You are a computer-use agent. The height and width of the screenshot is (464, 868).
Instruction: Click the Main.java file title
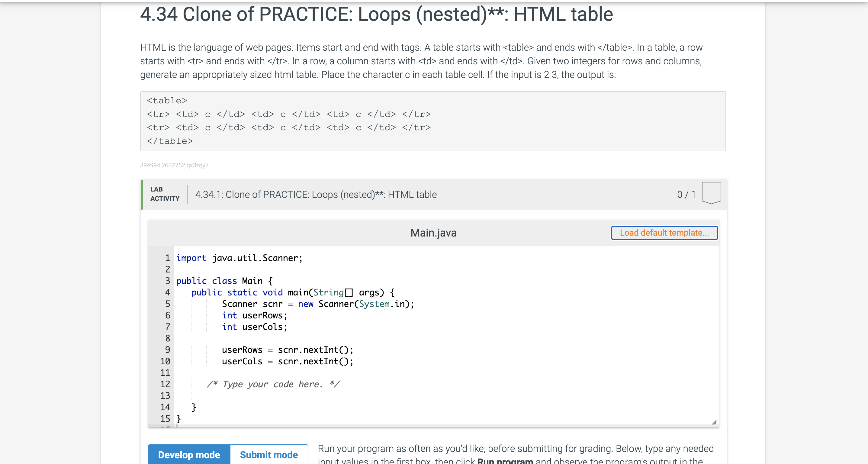tap(433, 233)
